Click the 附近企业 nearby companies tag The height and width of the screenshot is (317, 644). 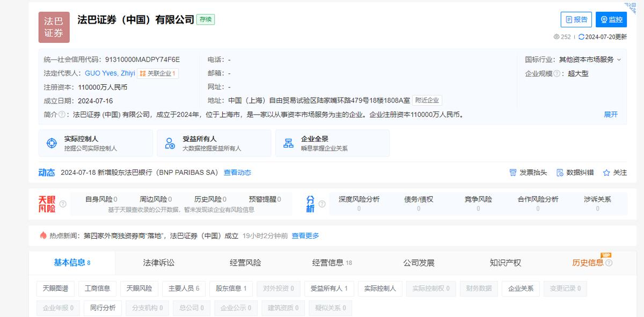[427, 100]
